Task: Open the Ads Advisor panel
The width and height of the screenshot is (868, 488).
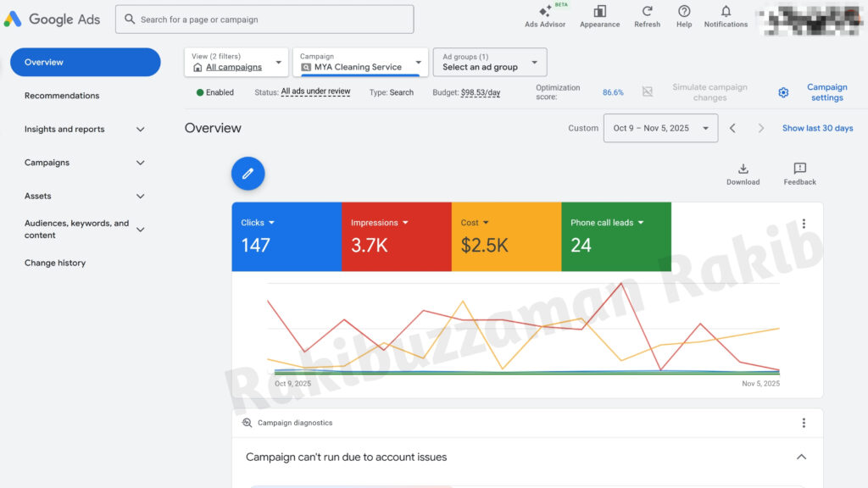Action: coord(544,17)
